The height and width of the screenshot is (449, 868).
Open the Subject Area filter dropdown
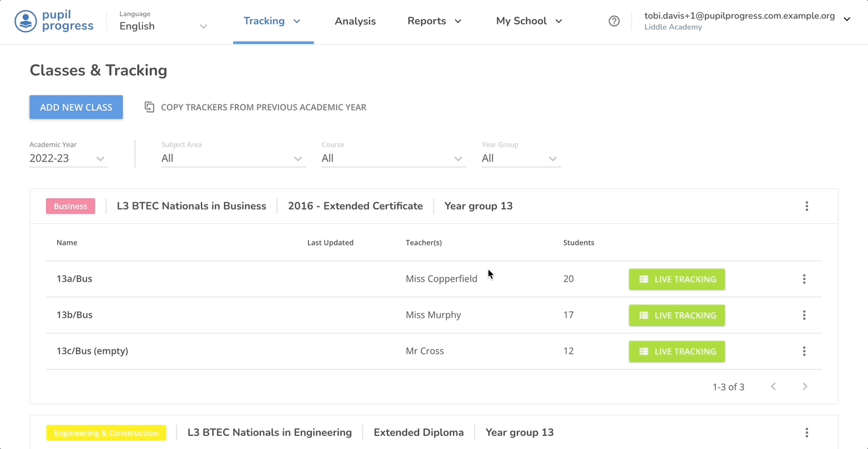coord(232,158)
